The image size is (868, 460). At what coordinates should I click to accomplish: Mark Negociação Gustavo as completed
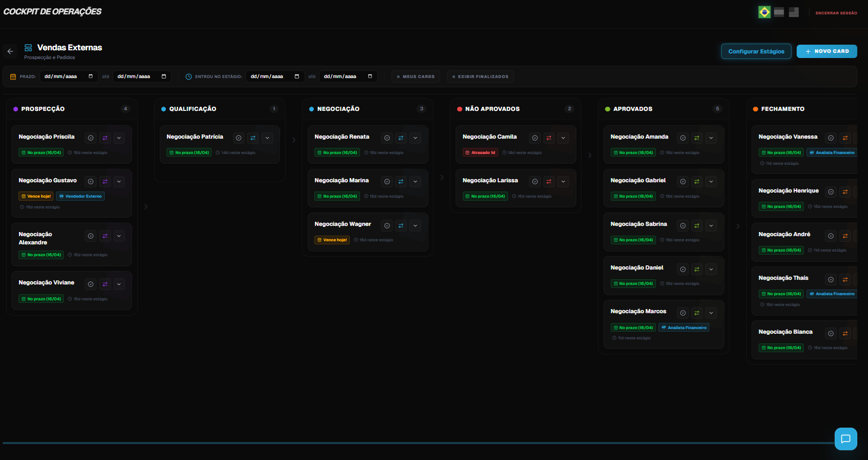90,182
